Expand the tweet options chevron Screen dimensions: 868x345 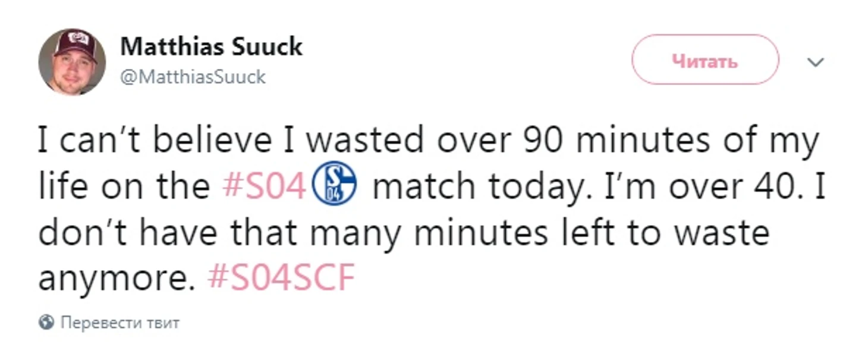[x=817, y=62]
